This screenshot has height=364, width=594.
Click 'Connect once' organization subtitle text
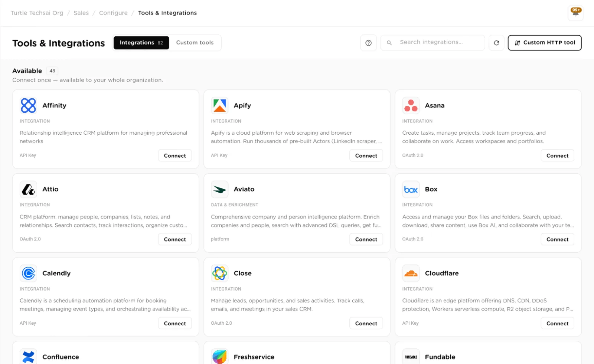[x=88, y=80]
